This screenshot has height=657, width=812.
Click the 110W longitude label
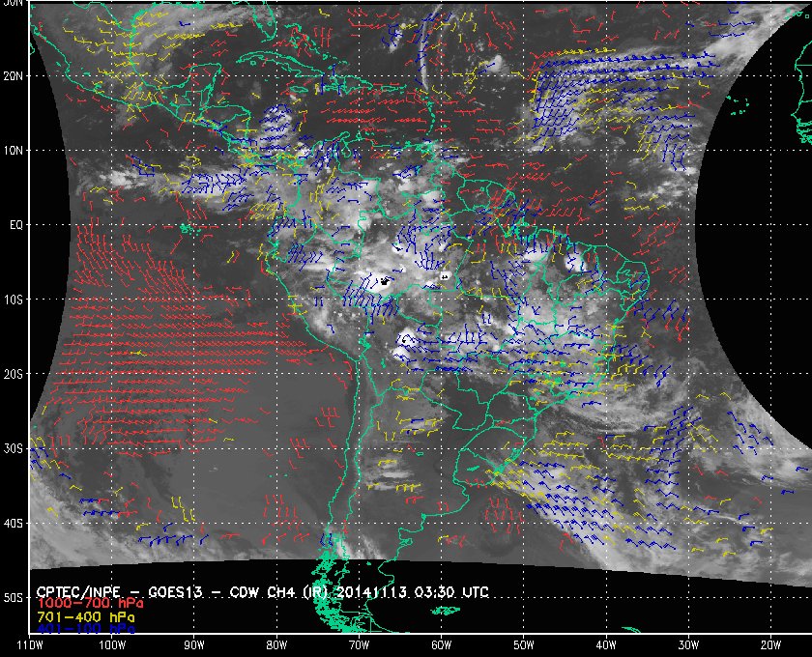pyautogui.click(x=30, y=644)
